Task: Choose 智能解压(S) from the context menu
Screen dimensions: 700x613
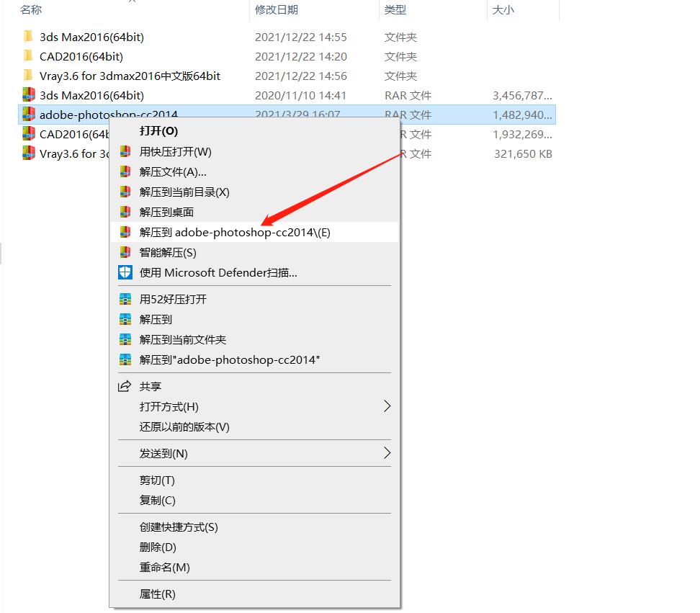Action: coord(168,252)
